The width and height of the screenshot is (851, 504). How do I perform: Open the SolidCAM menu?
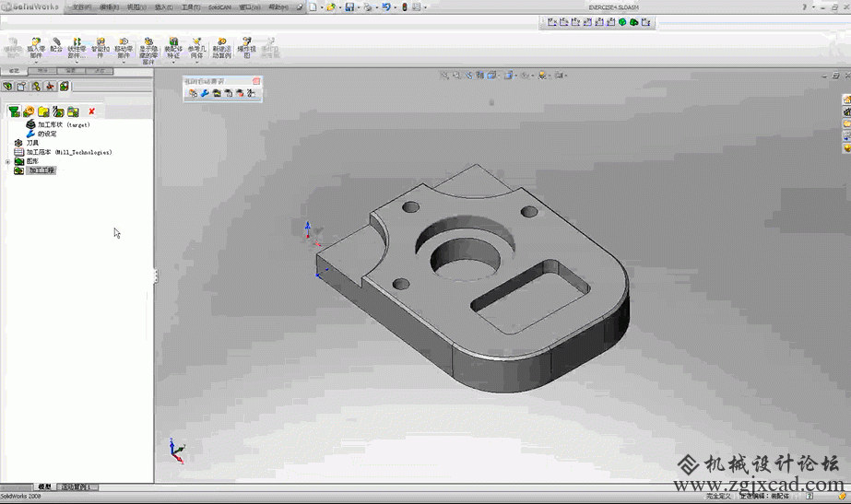click(x=219, y=7)
